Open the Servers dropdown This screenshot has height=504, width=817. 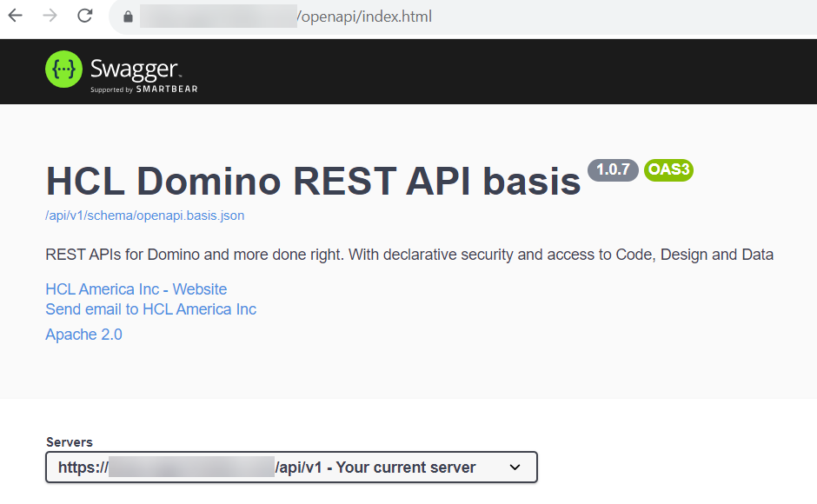(291, 467)
